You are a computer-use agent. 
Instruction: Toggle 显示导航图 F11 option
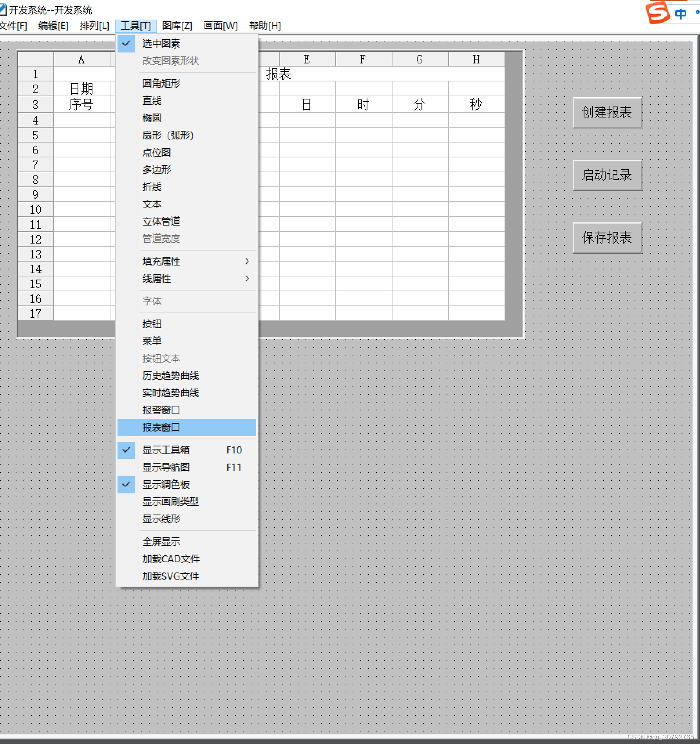coord(187,467)
